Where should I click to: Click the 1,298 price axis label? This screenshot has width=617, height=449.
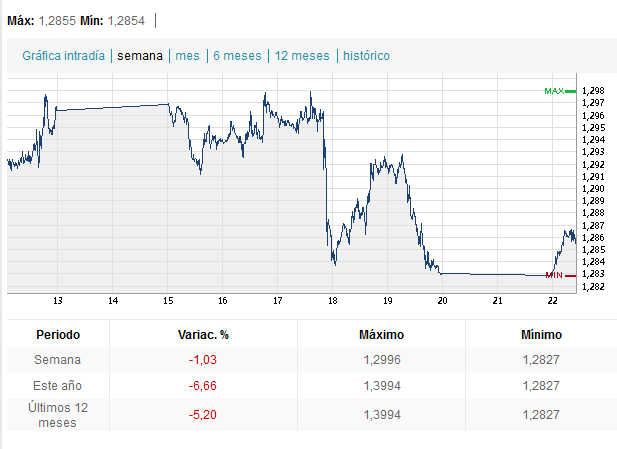593,91
